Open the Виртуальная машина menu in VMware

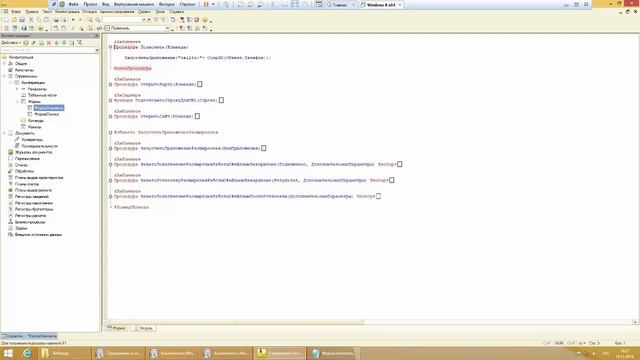pos(134,4)
